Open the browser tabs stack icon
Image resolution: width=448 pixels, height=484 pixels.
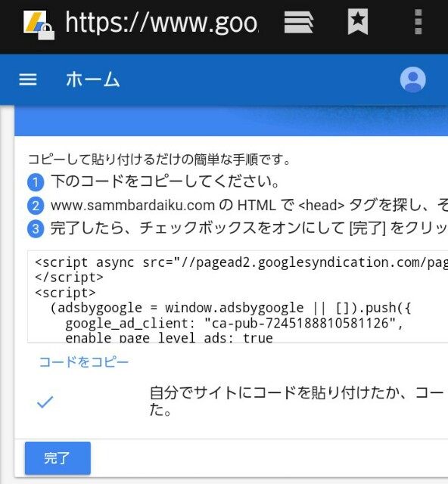298,22
